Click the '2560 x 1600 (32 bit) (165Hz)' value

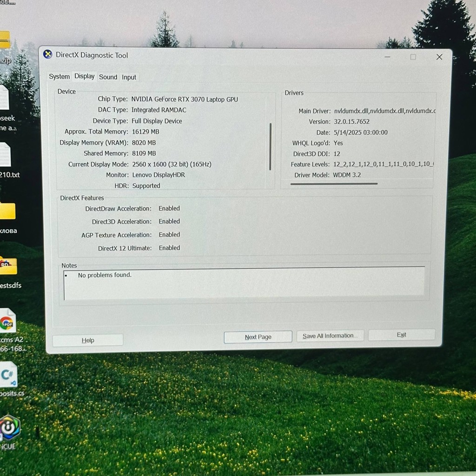pyautogui.click(x=172, y=164)
